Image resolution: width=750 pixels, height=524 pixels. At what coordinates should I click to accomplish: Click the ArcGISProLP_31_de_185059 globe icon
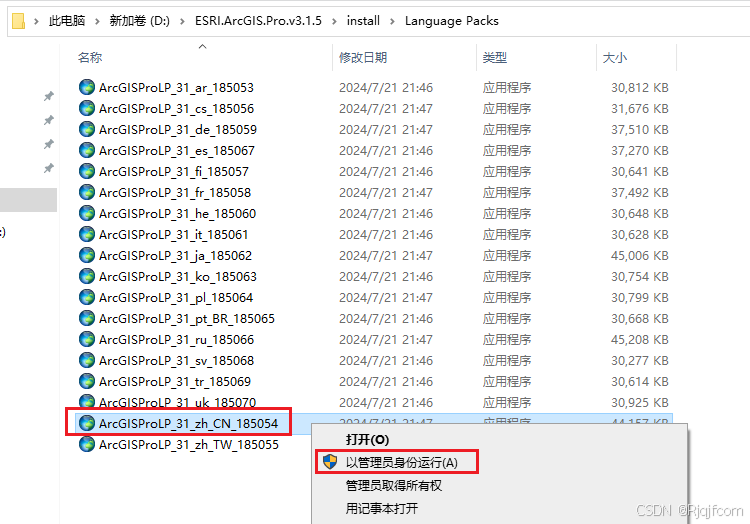[x=87, y=129]
